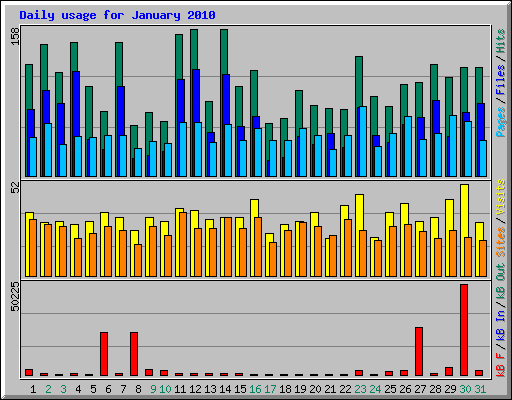The height and width of the screenshot is (400, 512).
Task: Click the green Hits legend label
Action: point(501,41)
